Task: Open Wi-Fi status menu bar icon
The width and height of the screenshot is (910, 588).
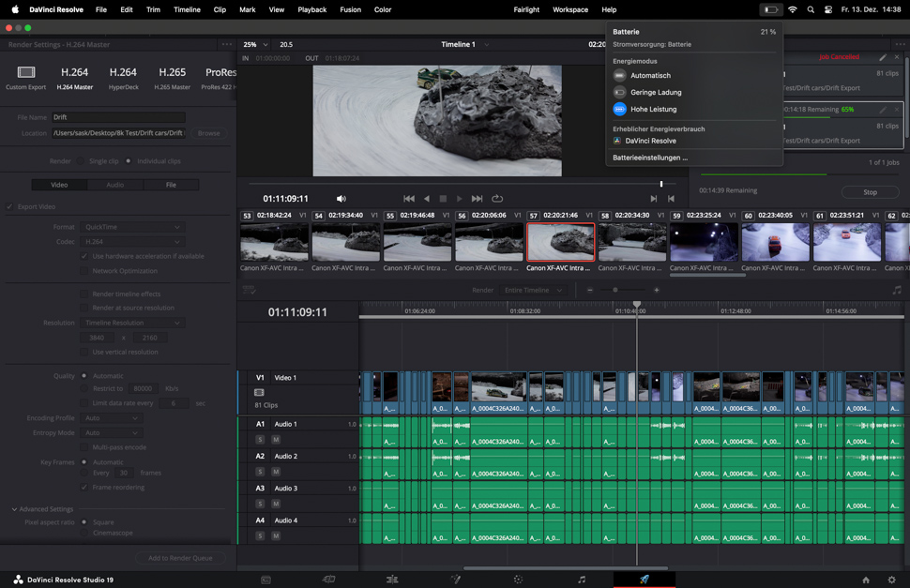Action: click(x=792, y=9)
